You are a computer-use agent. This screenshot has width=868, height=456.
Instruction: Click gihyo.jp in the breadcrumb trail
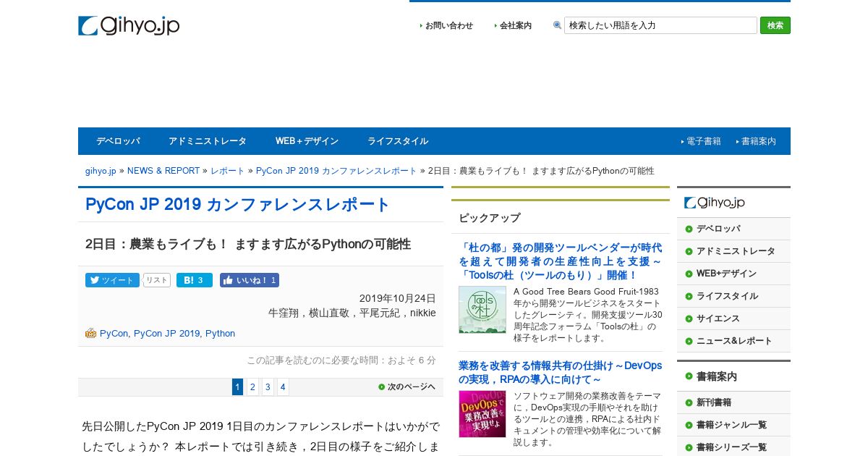tap(101, 171)
